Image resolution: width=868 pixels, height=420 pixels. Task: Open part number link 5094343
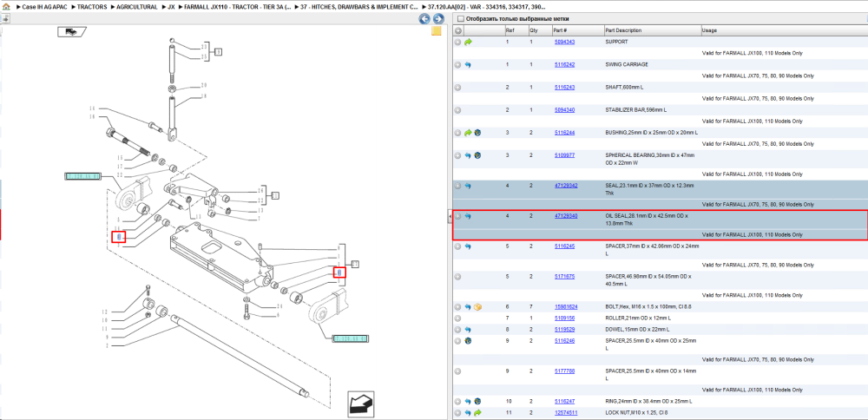pyautogui.click(x=565, y=42)
